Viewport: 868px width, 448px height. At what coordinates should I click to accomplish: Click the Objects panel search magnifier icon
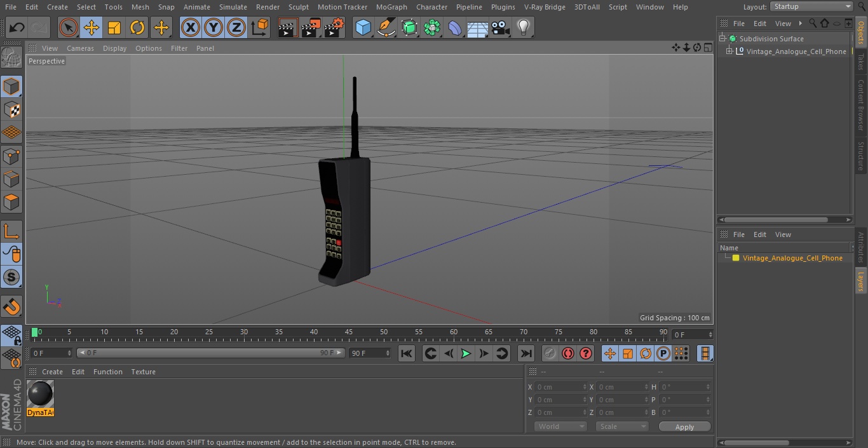coord(813,24)
